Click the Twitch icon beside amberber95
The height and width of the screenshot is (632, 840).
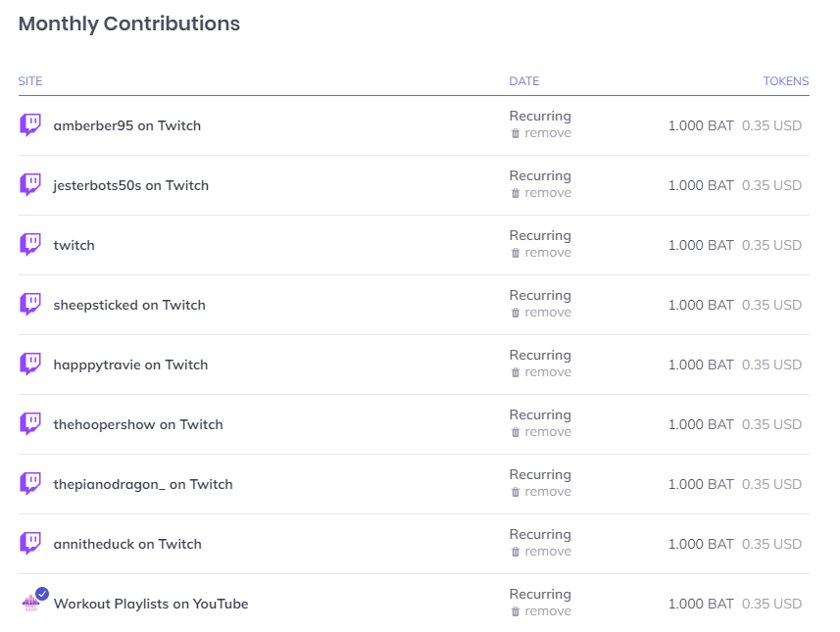click(x=30, y=125)
